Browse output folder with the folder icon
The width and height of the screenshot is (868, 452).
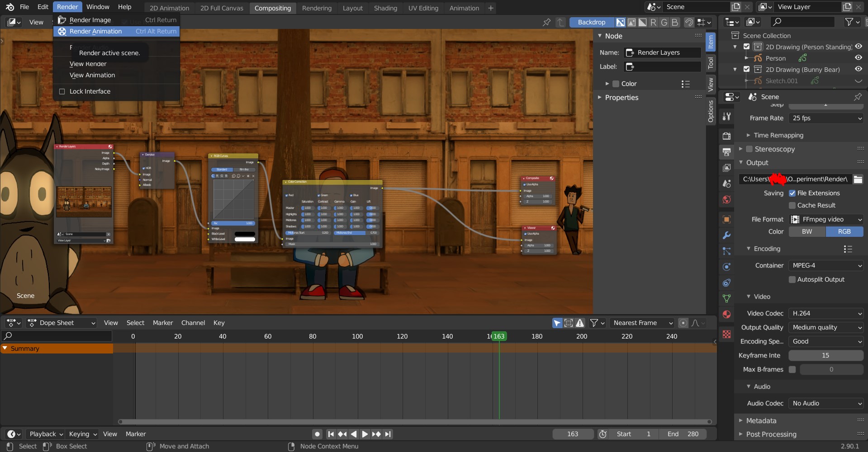pyautogui.click(x=858, y=179)
